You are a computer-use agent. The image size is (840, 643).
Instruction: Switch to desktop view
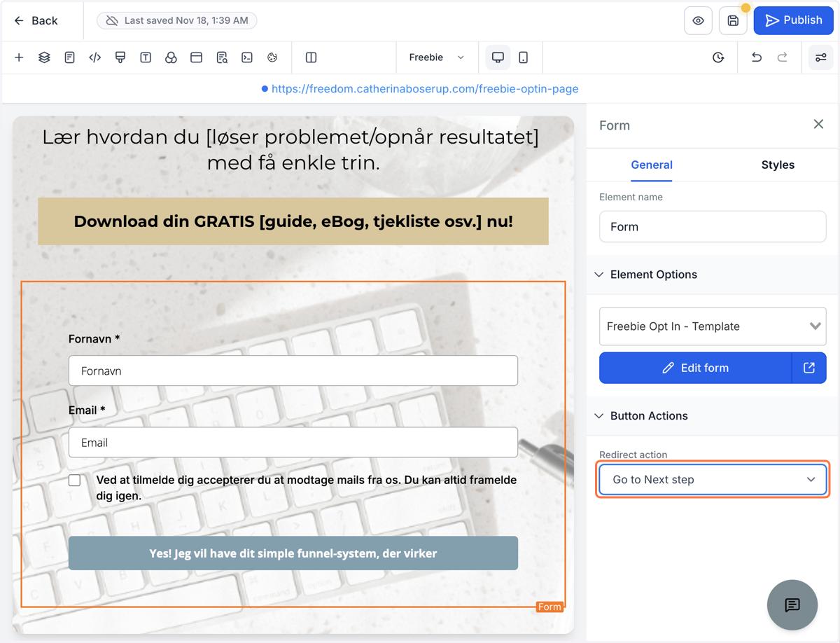pyautogui.click(x=498, y=57)
